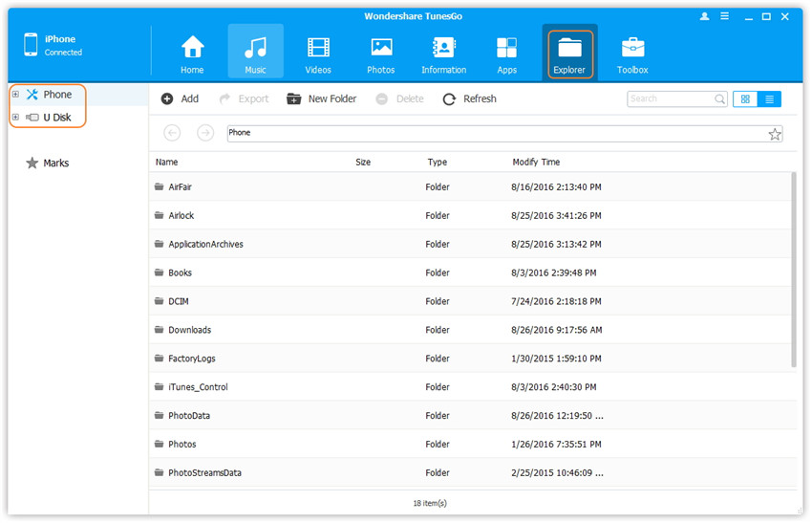Click the Add button
The height and width of the screenshot is (523, 812).
[180, 98]
